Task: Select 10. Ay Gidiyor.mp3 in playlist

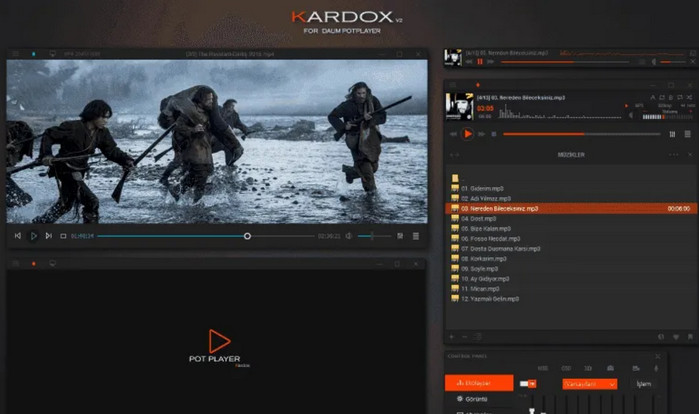Action: 571,279
